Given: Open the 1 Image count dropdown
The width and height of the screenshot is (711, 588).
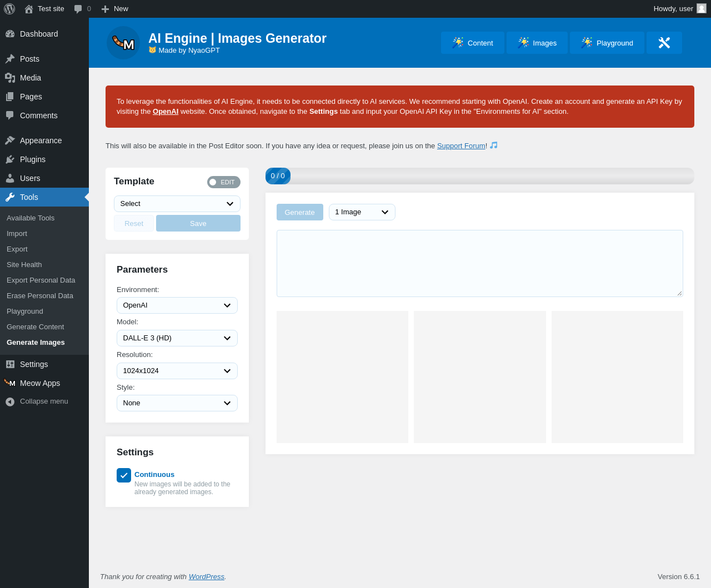Looking at the screenshot, I should click(362, 212).
